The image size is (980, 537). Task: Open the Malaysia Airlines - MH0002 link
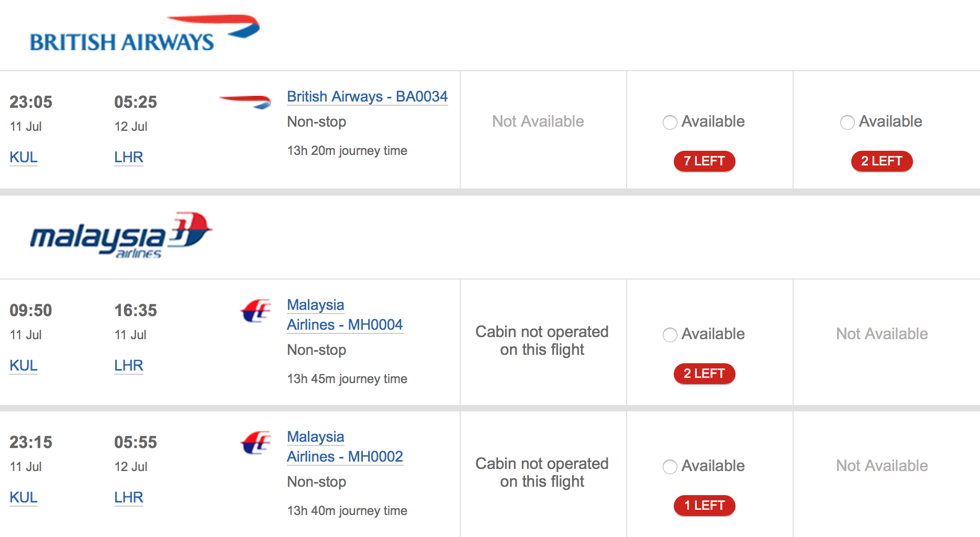click(x=345, y=447)
